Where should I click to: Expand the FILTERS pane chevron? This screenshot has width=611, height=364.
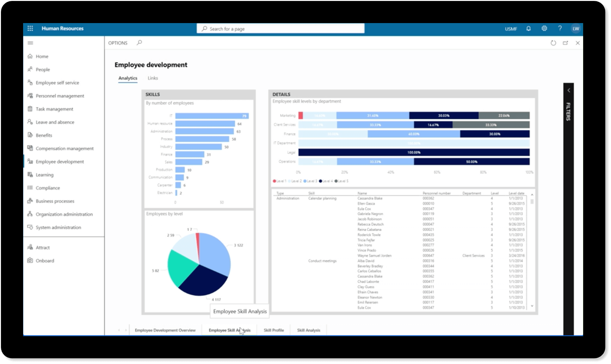569,91
